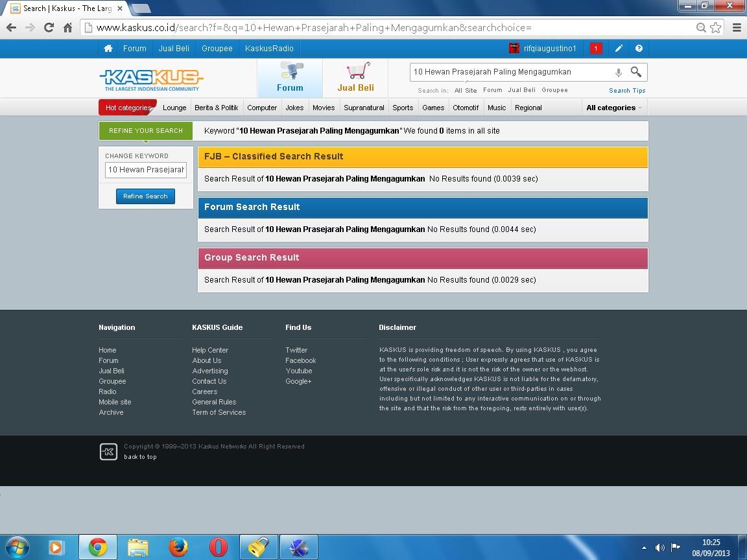Choose Groupee search scope
747x560 pixels.
tap(554, 90)
